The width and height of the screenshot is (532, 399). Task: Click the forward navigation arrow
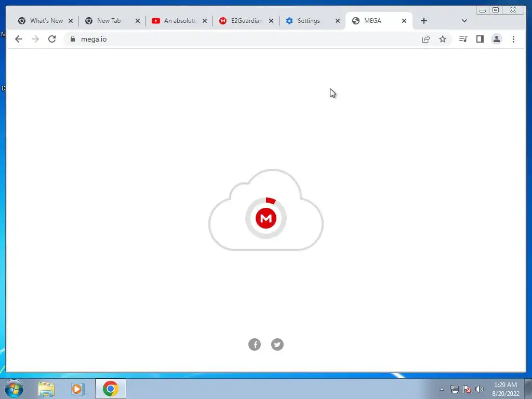[35, 39]
